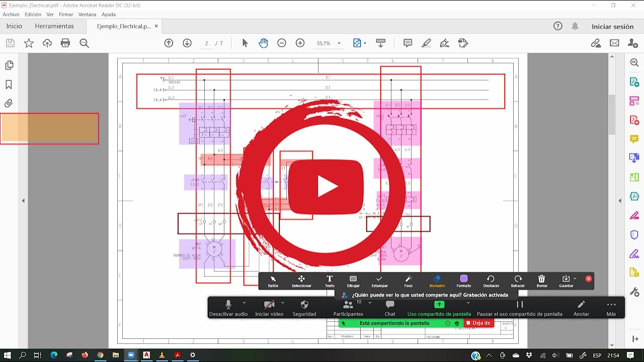Go to next page arrow
Viewport: 644px width, 362px height.
(x=187, y=43)
